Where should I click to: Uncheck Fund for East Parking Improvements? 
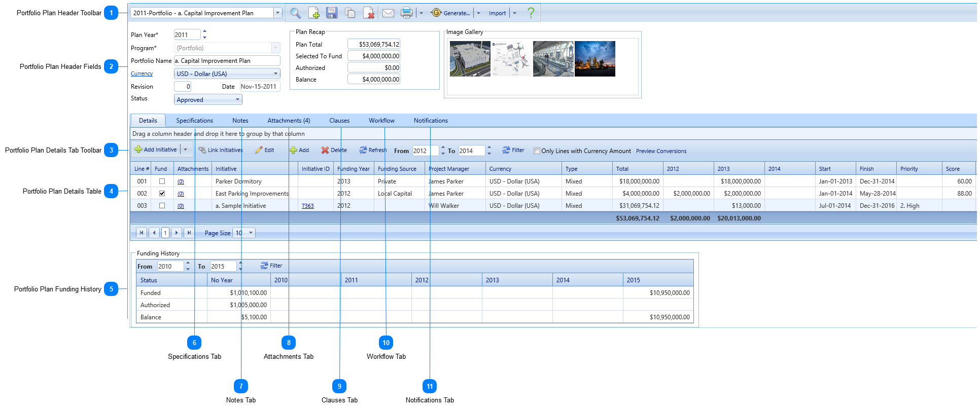click(x=162, y=193)
